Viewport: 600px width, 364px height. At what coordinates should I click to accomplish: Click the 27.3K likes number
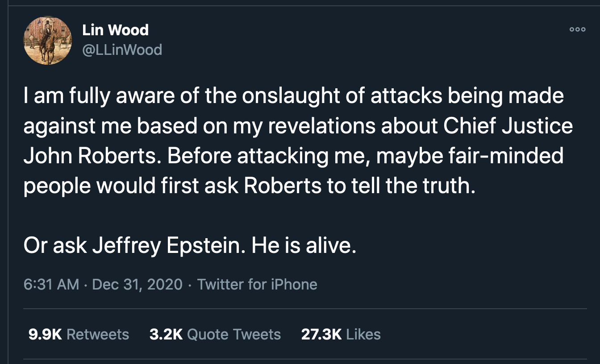(321, 334)
